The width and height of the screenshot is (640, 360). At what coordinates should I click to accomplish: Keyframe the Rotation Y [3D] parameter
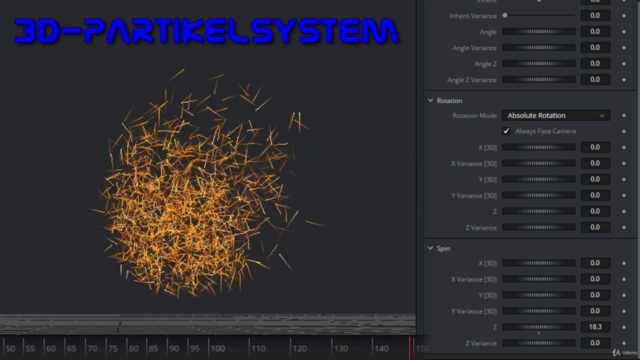click(624, 180)
